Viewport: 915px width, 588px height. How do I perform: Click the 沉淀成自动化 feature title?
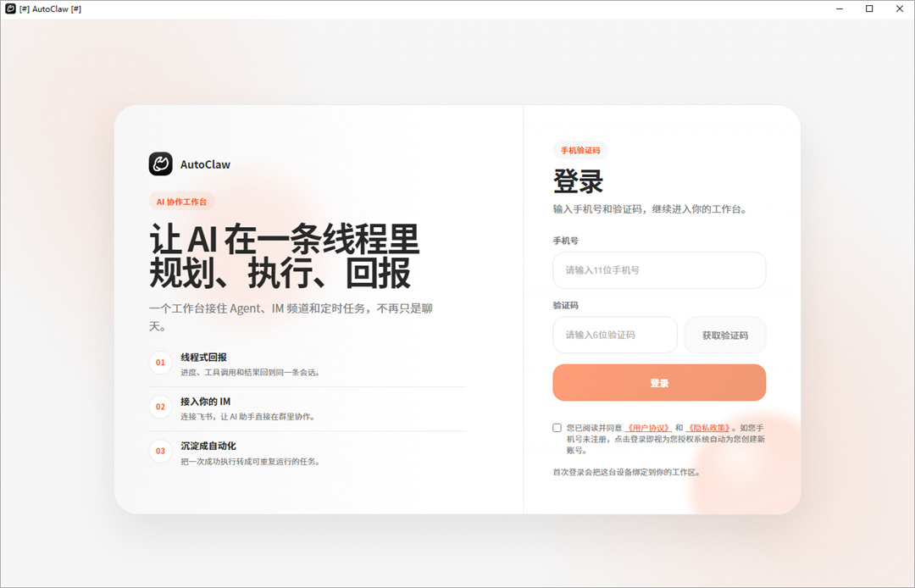[x=208, y=446]
